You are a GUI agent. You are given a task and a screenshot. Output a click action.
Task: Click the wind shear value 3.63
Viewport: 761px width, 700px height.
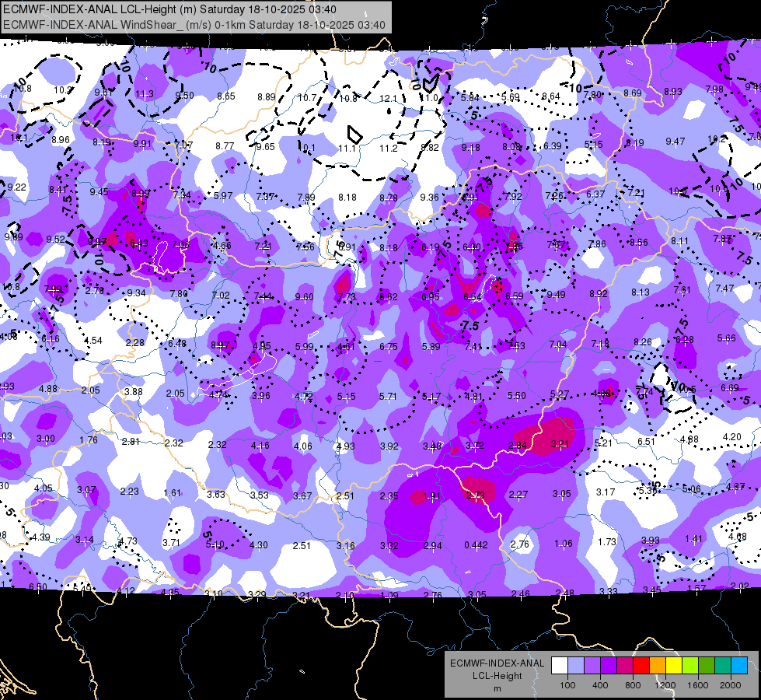tap(216, 494)
